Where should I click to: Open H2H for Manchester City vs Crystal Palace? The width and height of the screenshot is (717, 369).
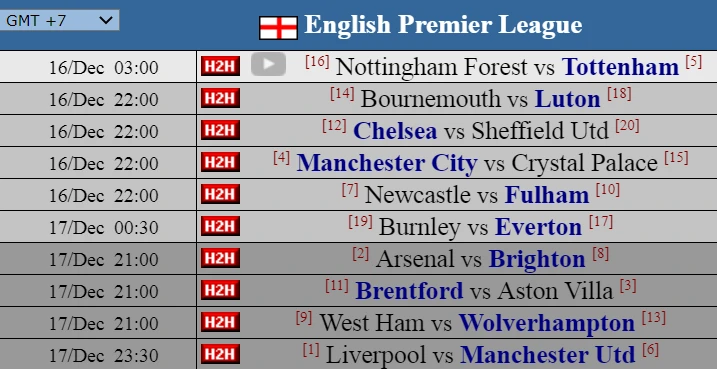point(220,163)
